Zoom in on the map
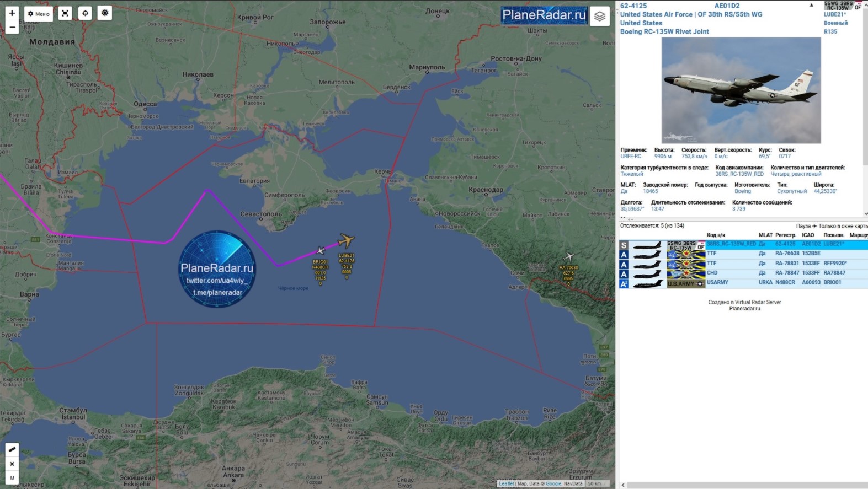The height and width of the screenshot is (489, 868). coord(12,13)
